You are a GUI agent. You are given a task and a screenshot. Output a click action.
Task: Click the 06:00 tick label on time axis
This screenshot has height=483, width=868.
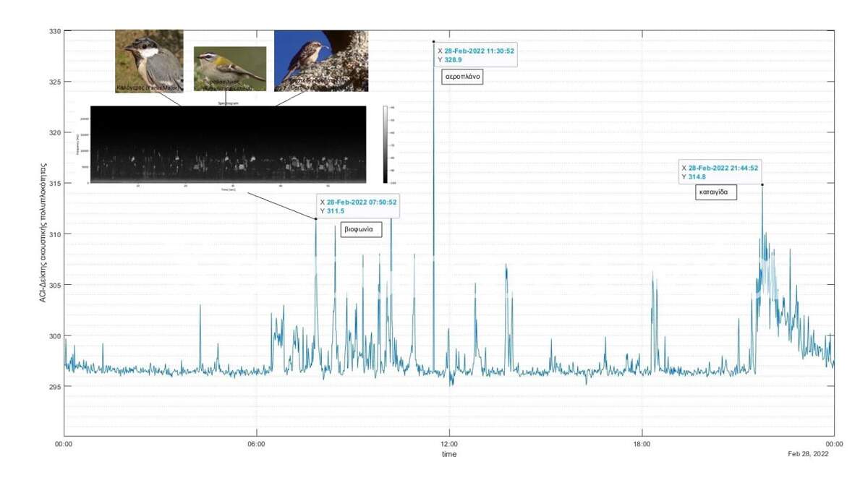[256, 443]
